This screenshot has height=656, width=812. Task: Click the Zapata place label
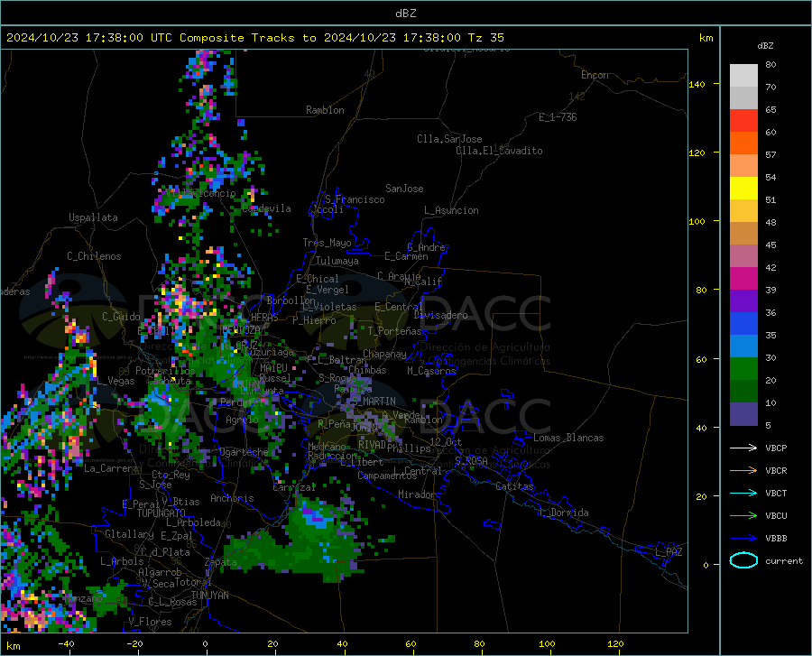coord(221,562)
